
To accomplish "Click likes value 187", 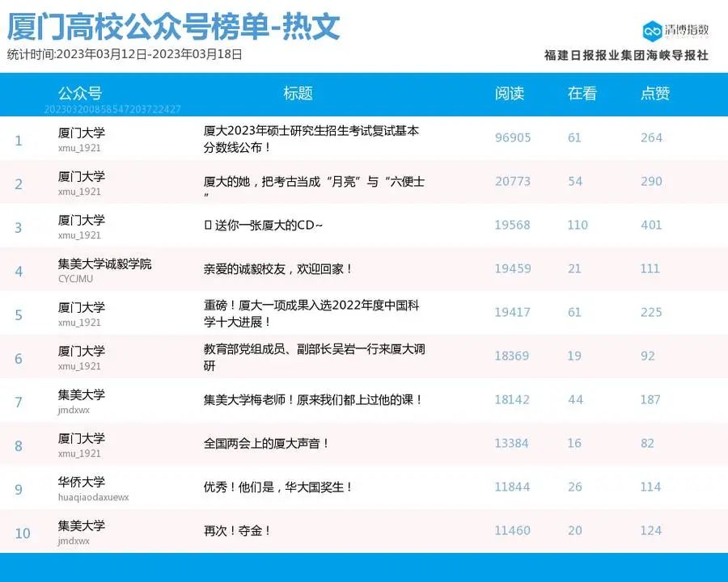I will [x=650, y=399].
